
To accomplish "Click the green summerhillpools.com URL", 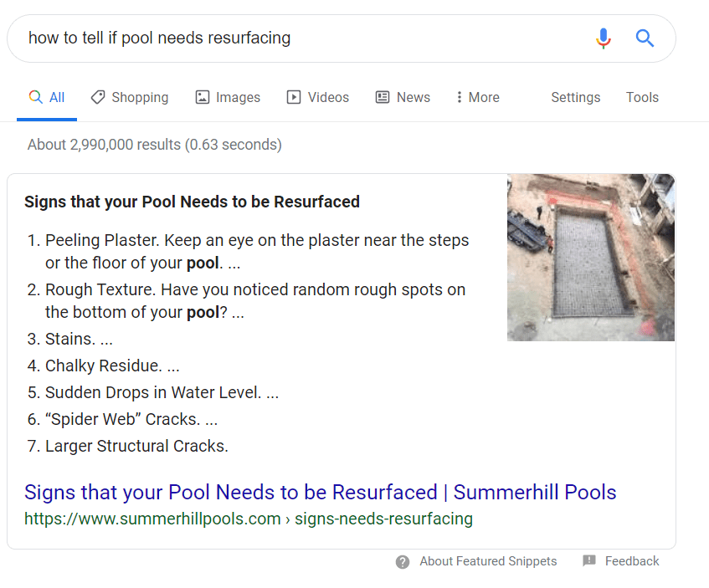I will [x=248, y=519].
